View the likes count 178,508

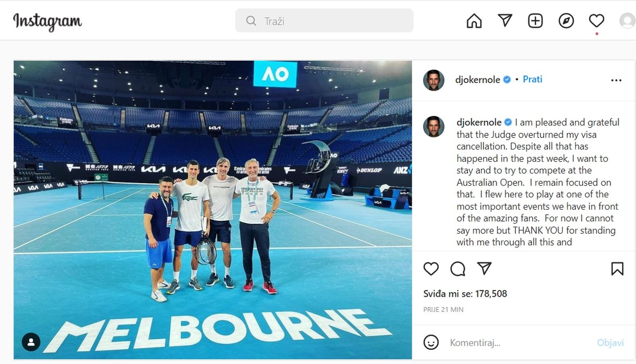coord(465,294)
